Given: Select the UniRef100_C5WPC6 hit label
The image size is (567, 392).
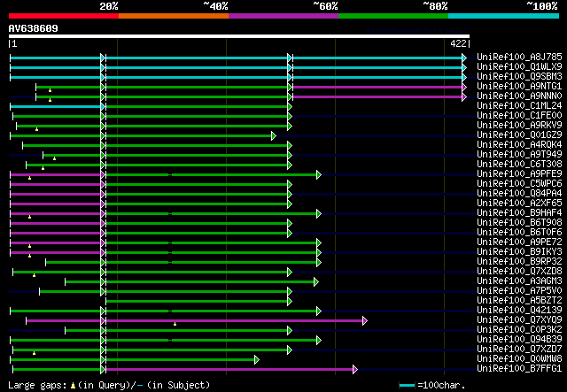Looking at the screenshot, I should click(x=519, y=184).
